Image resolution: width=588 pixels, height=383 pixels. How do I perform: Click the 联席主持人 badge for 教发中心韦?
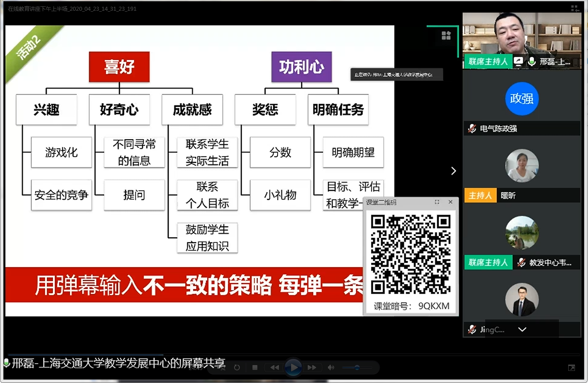[x=488, y=263]
